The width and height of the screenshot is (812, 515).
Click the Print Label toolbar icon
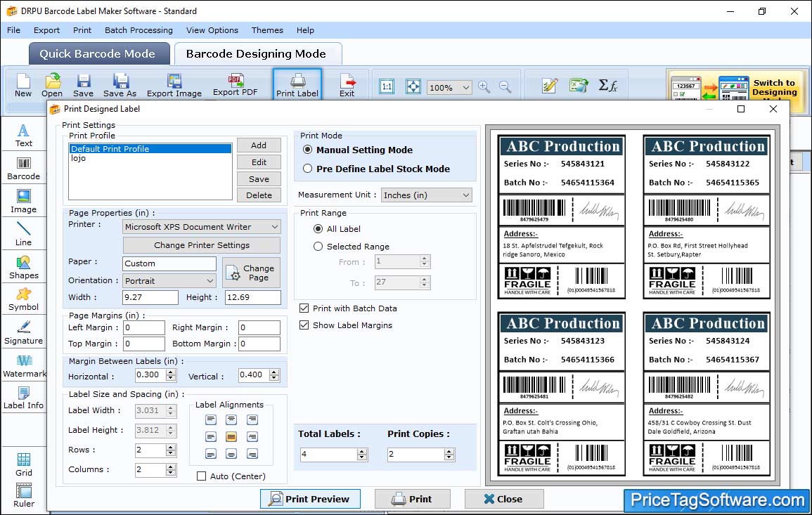(297, 86)
